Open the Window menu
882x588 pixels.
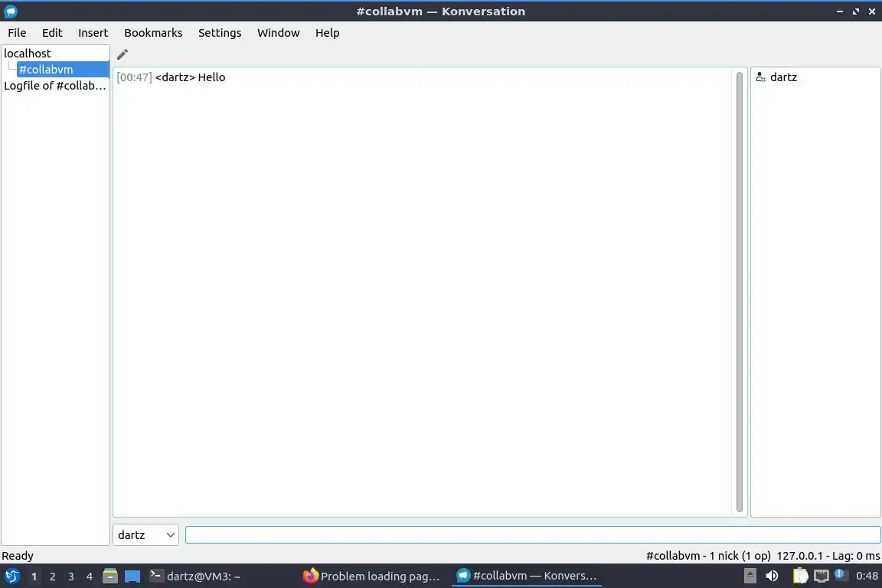279,33
